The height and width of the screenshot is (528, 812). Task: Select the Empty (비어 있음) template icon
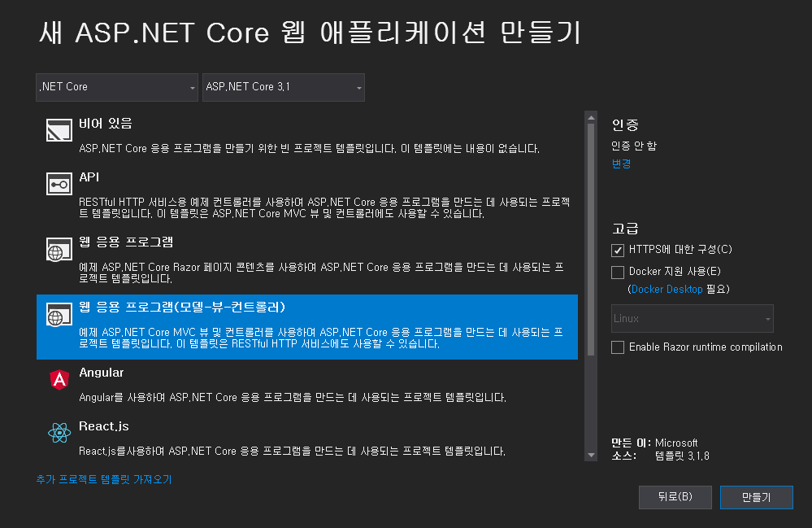click(59, 130)
